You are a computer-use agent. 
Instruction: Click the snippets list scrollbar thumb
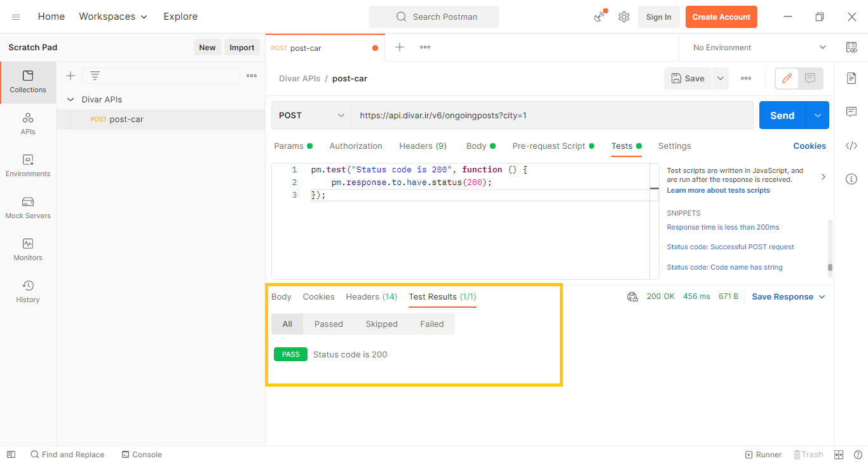pos(830,267)
